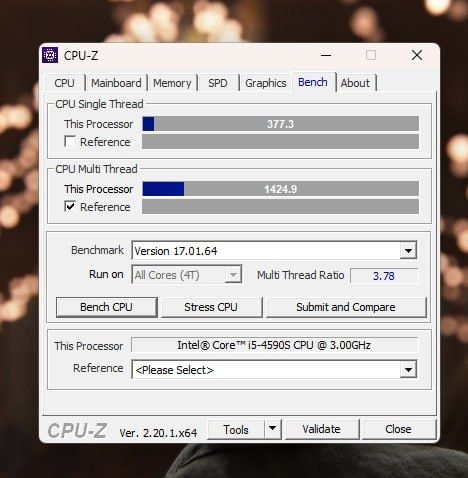Click the Stress CPU button
Viewport: 468px width, 478px height.
point(211,307)
